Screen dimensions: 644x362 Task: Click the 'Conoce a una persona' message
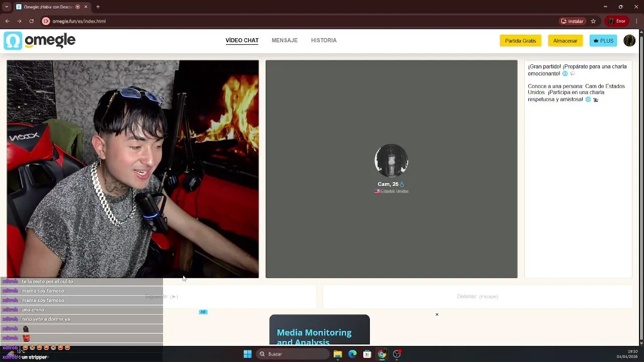pos(576,93)
